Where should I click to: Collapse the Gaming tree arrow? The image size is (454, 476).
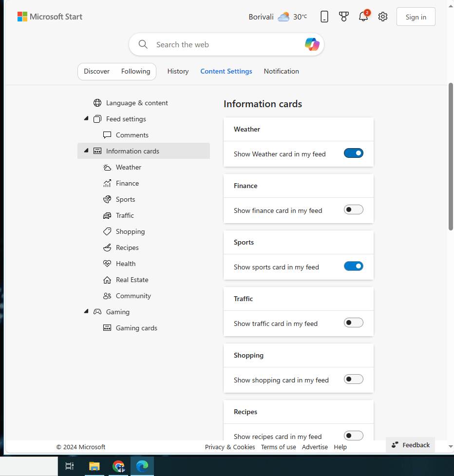pos(86,311)
